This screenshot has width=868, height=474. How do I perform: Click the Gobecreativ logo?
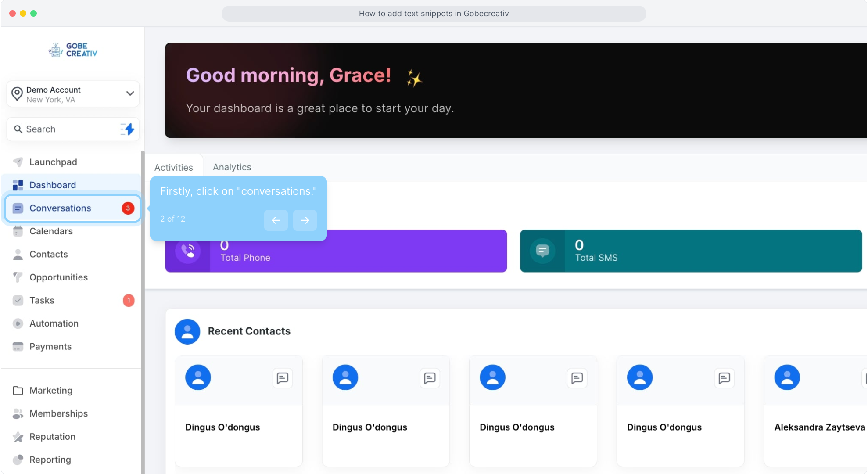(73, 50)
